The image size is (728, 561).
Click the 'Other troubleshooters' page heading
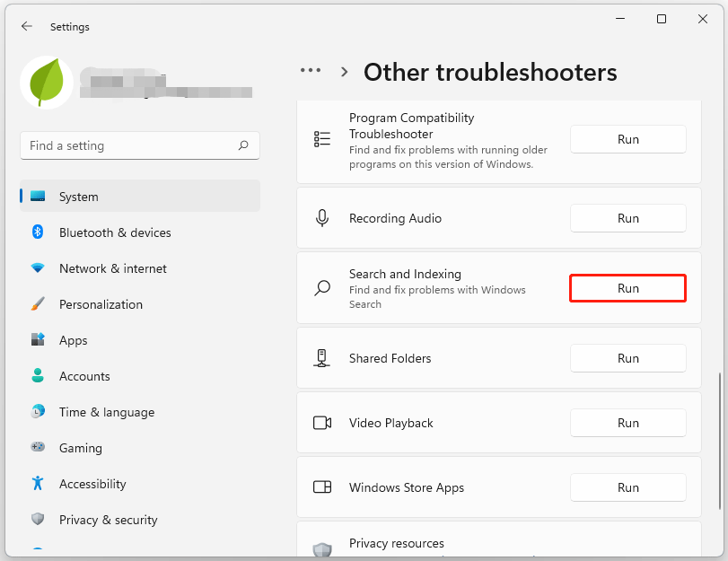490,73
